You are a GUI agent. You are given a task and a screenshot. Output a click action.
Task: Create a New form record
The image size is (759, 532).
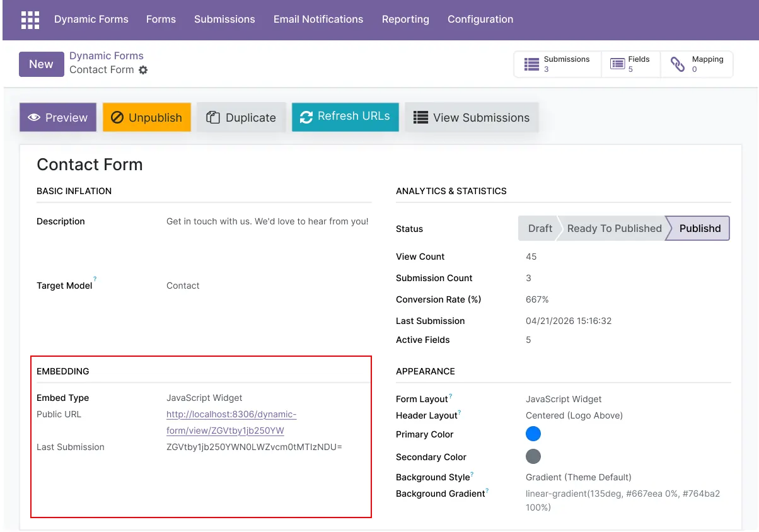[x=42, y=64]
